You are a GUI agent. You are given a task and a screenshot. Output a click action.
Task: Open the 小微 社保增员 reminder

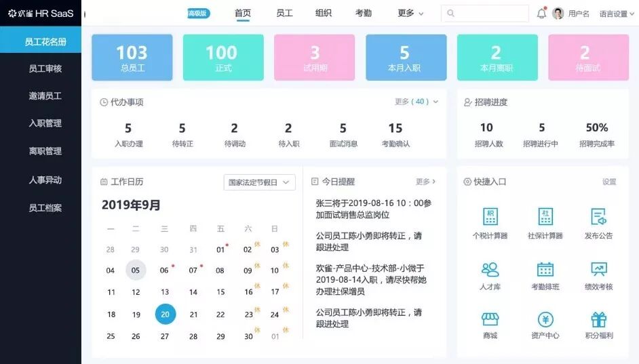[371, 280]
